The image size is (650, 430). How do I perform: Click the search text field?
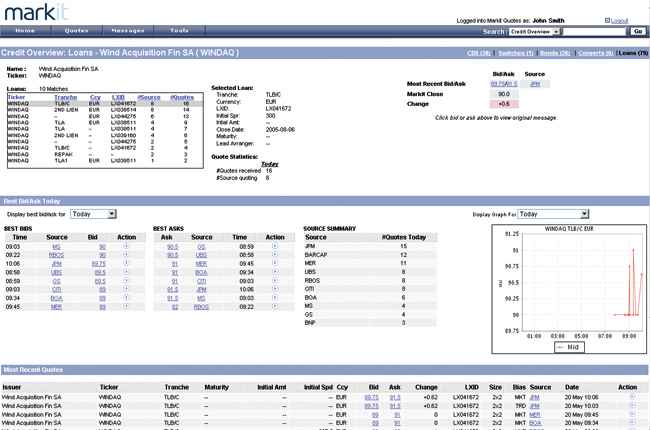pos(594,32)
